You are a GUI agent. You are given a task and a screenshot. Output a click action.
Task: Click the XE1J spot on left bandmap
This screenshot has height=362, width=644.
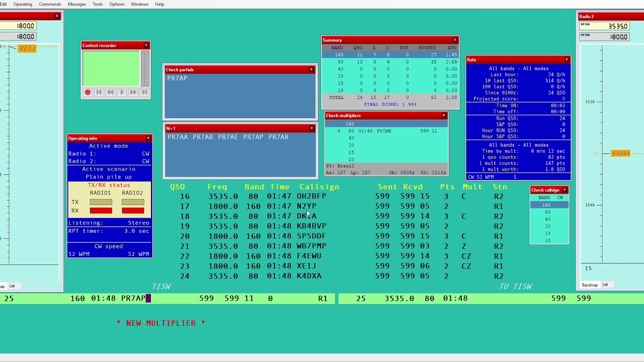pos(27,48)
